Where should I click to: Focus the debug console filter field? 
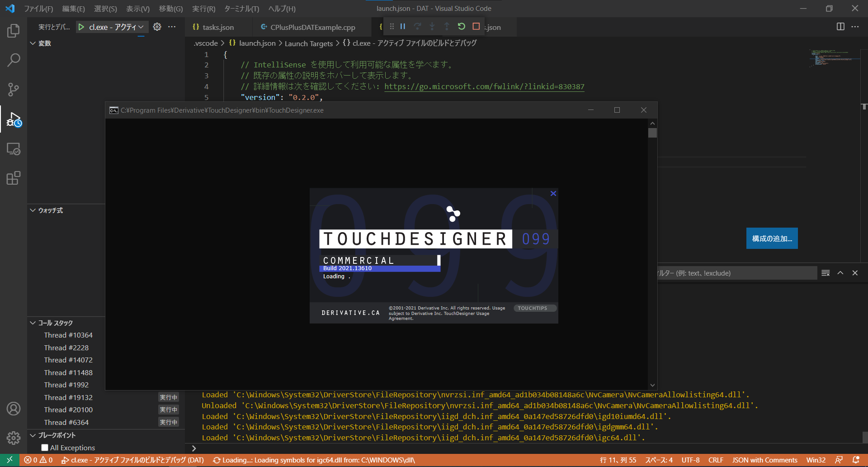(x=737, y=273)
